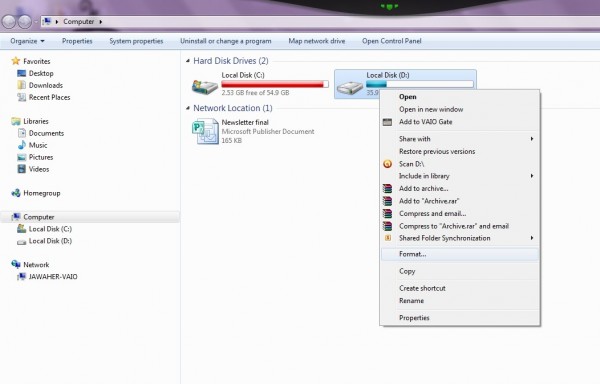Click the Back navigation arrow button
The height and width of the screenshot is (384, 600).
(x=9, y=22)
